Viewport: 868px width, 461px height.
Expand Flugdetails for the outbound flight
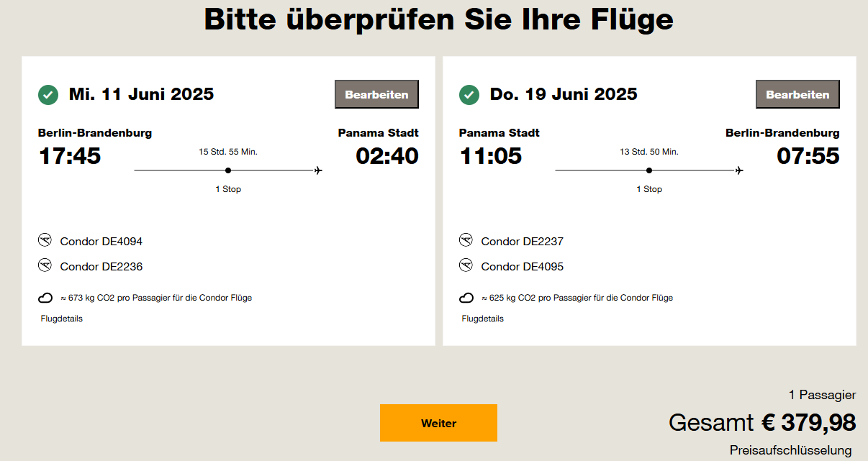[61, 319]
